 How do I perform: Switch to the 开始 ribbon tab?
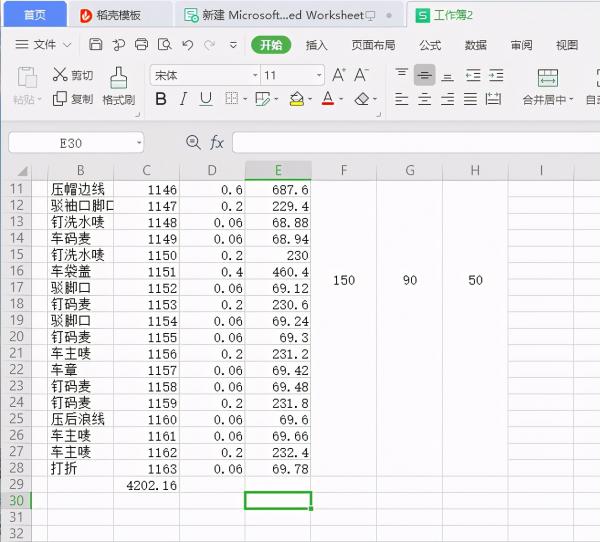click(x=271, y=45)
